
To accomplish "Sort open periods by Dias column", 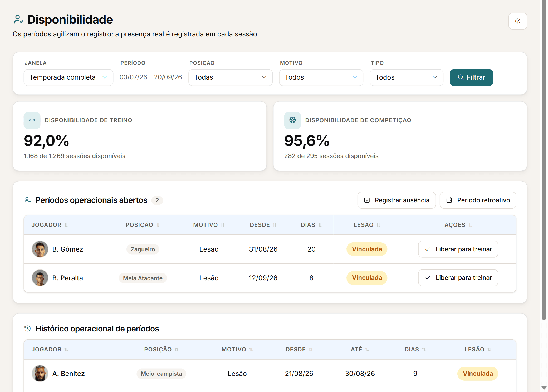I will (311, 225).
